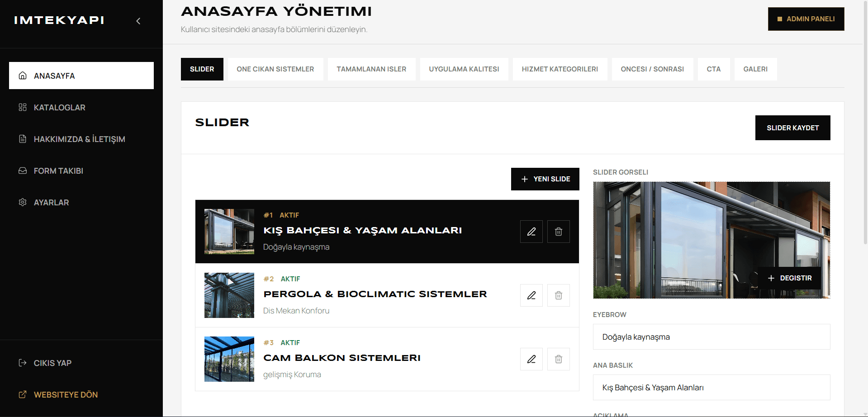
Task: Click the Websiteye Dön external link icon
Action: 23,394
